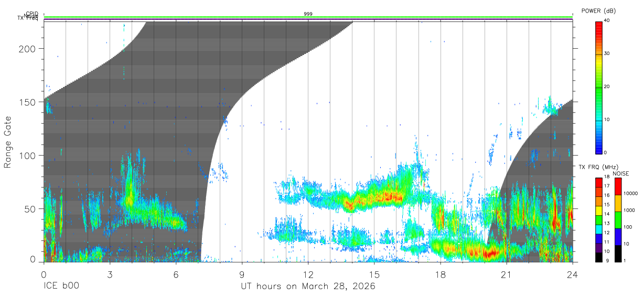
Task: Click range gate tick label 200
Action: [x=27, y=49]
